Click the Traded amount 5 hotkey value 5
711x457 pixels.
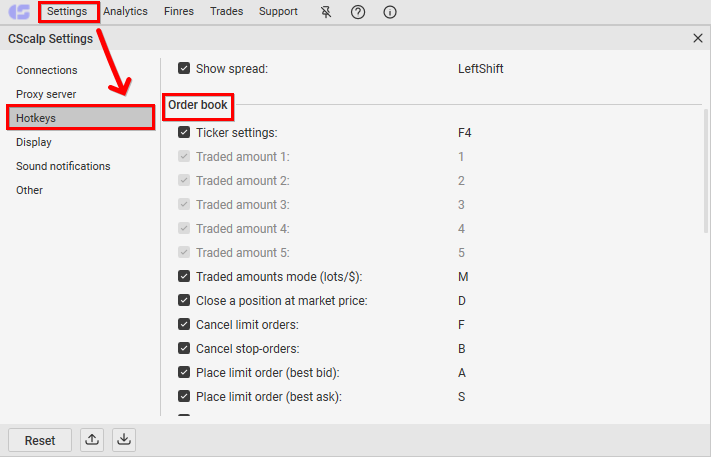tap(461, 253)
